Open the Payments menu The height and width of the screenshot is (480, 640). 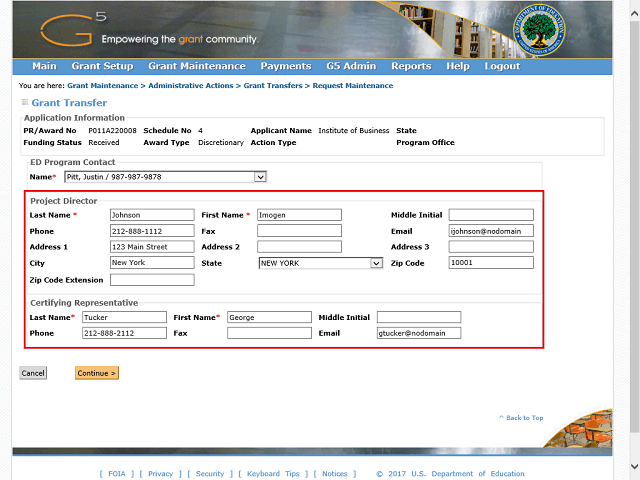(x=285, y=66)
